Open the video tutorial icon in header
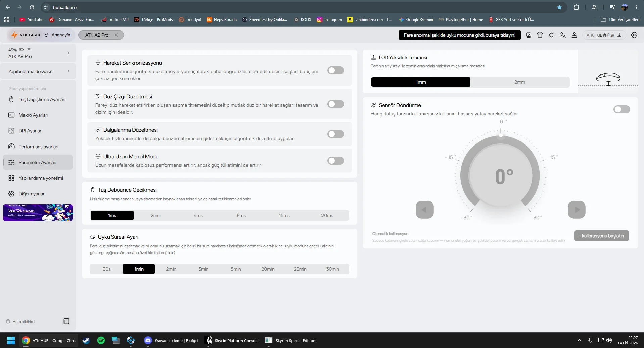This screenshot has height=348, width=644. coord(529,35)
